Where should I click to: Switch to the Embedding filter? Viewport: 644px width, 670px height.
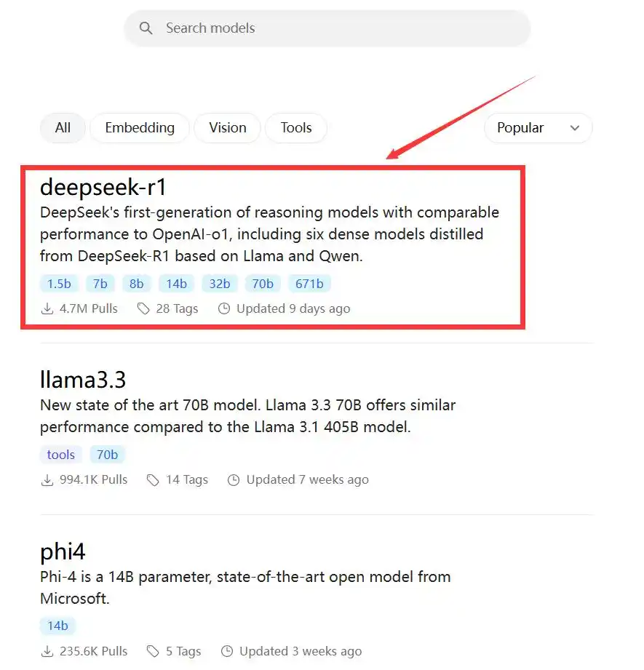point(140,128)
